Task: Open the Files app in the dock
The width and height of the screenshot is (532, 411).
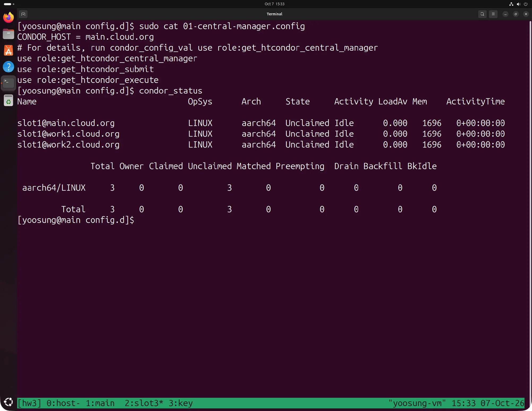Action: pyautogui.click(x=8, y=34)
